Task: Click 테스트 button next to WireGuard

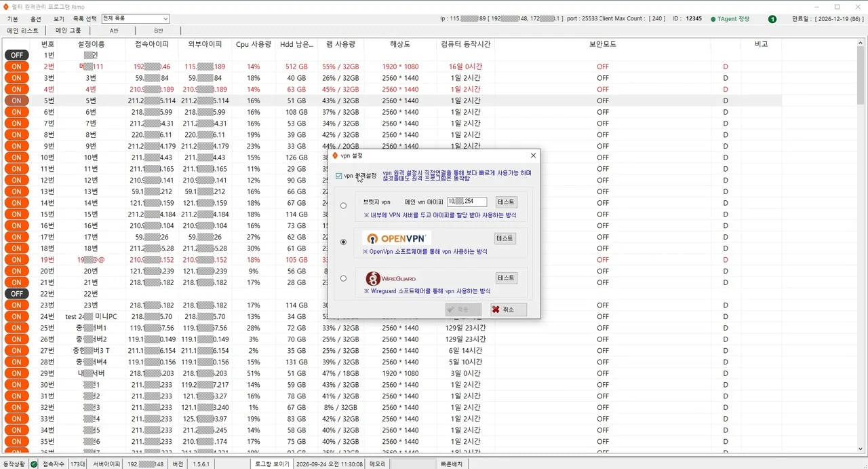Action: pyautogui.click(x=506, y=278)
